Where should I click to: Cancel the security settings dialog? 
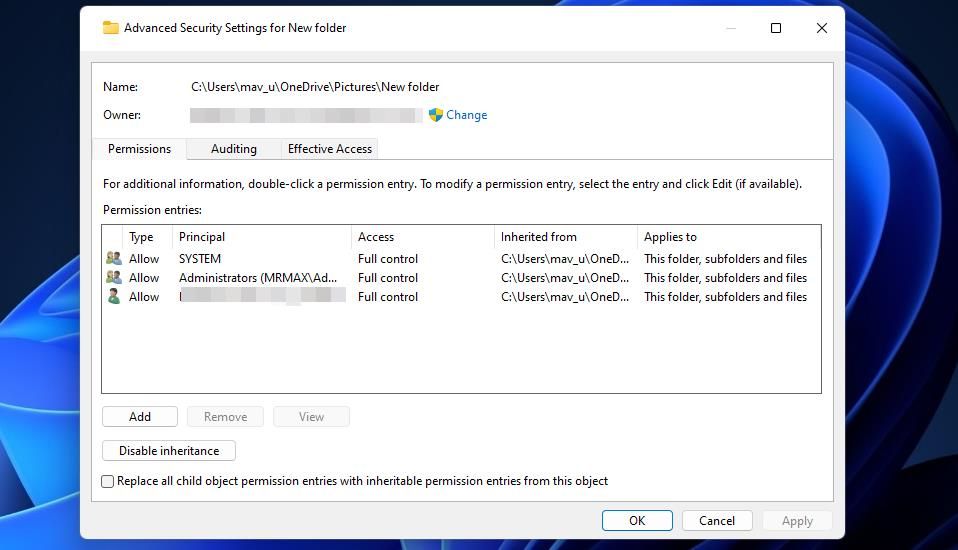pyautogui.click(x=716, y=520)
